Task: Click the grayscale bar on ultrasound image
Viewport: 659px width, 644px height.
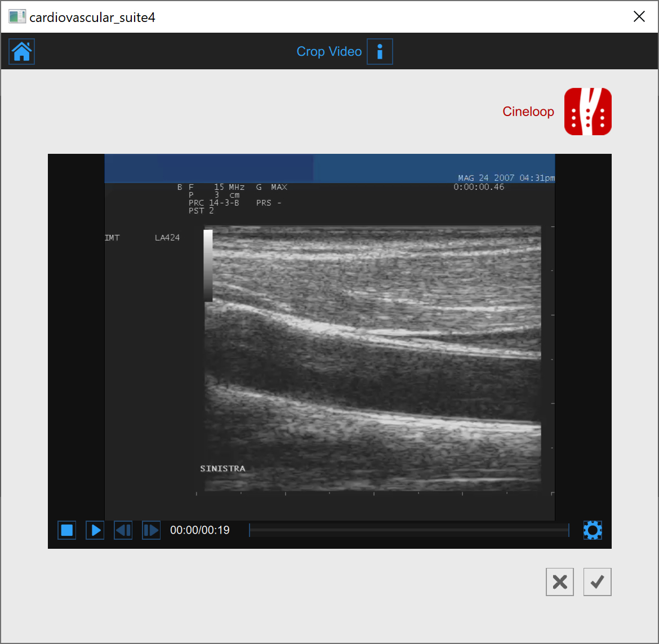Action: point(208,265)
